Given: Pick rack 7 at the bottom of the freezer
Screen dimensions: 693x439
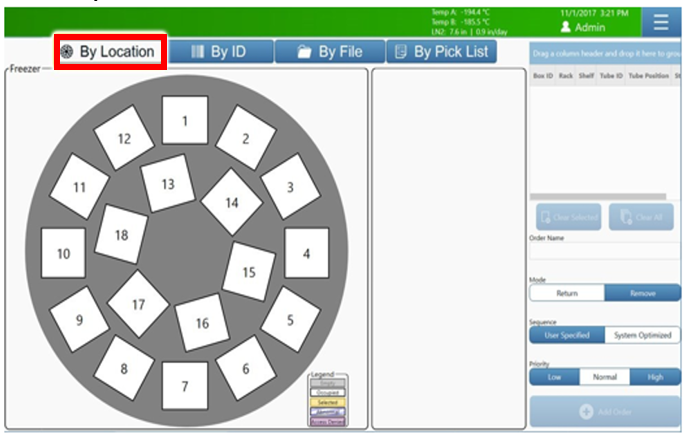Looking at the screenshot, I should coord(184,386).
